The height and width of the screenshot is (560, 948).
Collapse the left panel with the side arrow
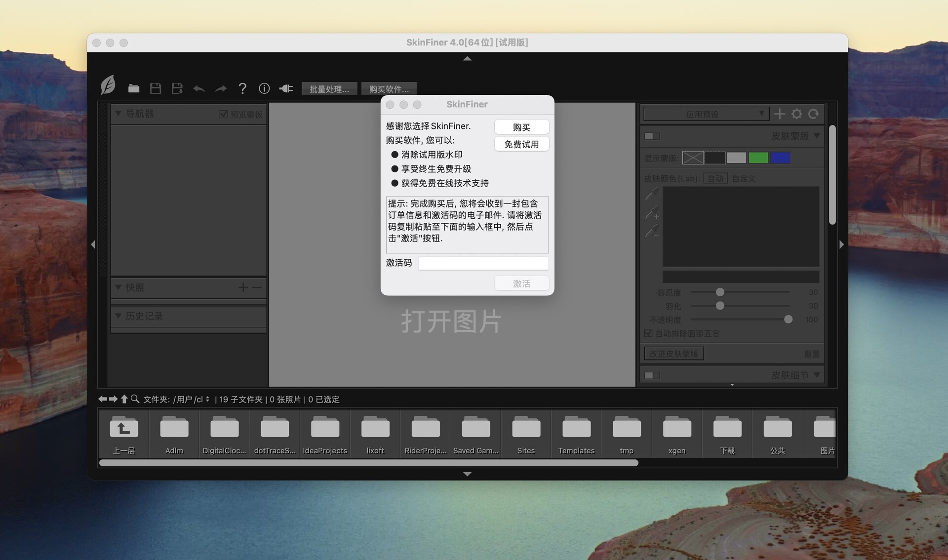pyautogui.click(x=93, y=244)
